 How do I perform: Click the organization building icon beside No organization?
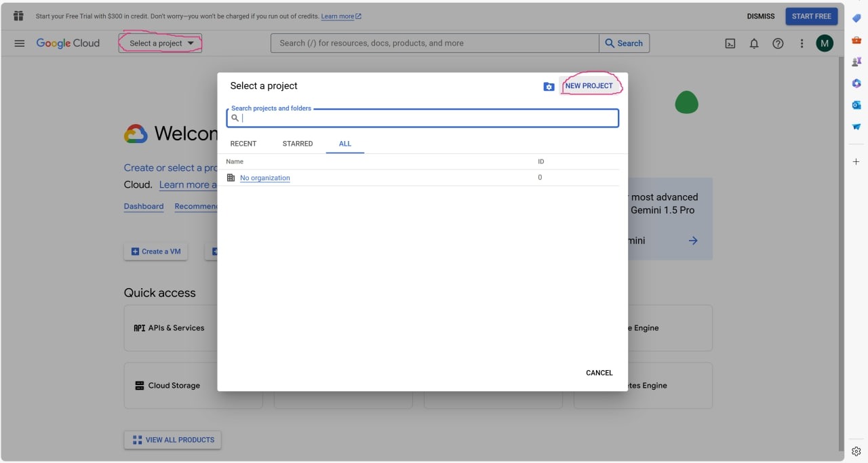pos(231,178)
